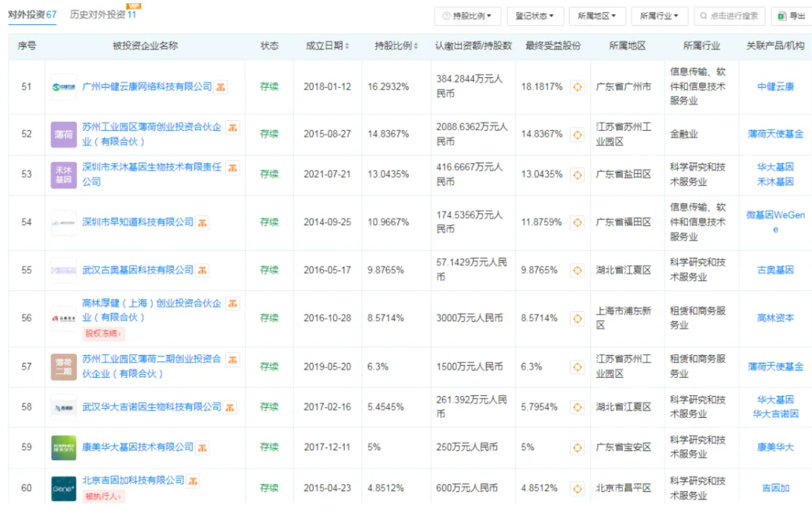View beneficial ownership chain icon for 13.0435%
The image size is (812, 517).
(x=577, y=174)
